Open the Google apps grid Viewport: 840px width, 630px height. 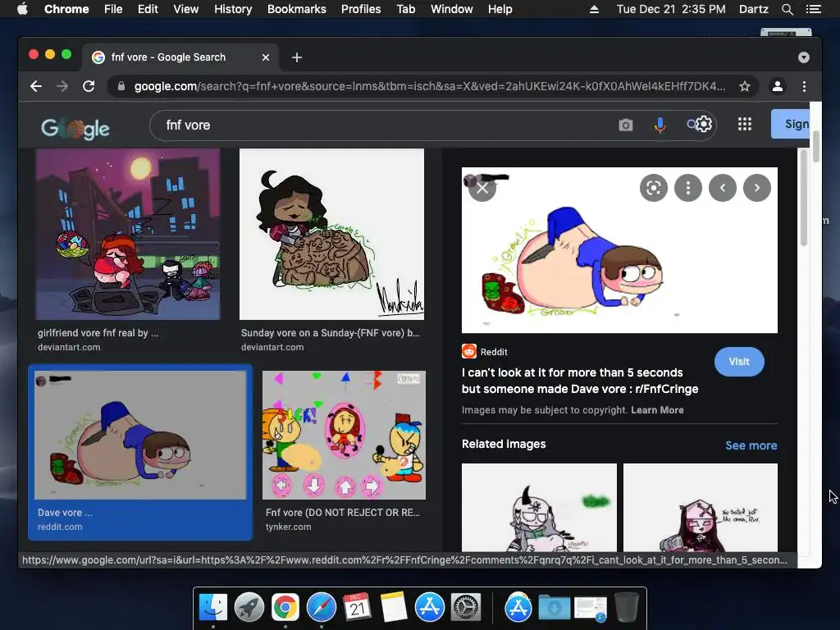click(x=745, y=125)
